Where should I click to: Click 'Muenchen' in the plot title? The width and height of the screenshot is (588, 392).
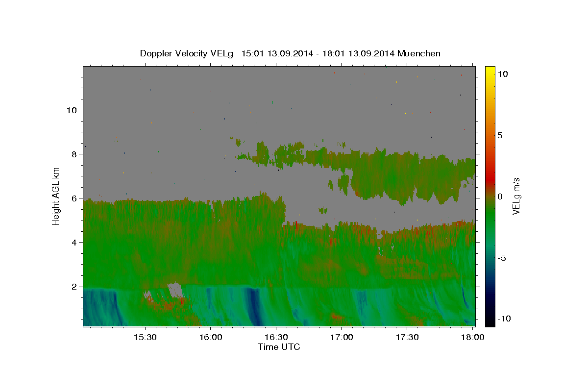tap(419, 53)
